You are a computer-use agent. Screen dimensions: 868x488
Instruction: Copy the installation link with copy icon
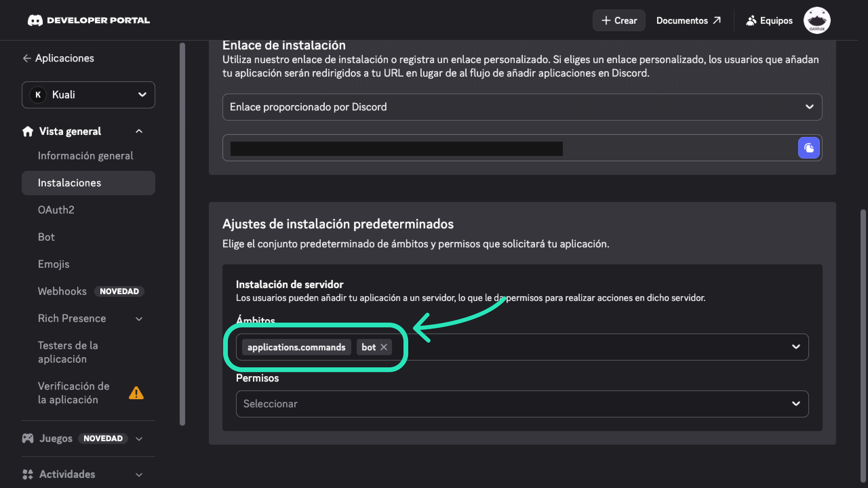point(809,148)
